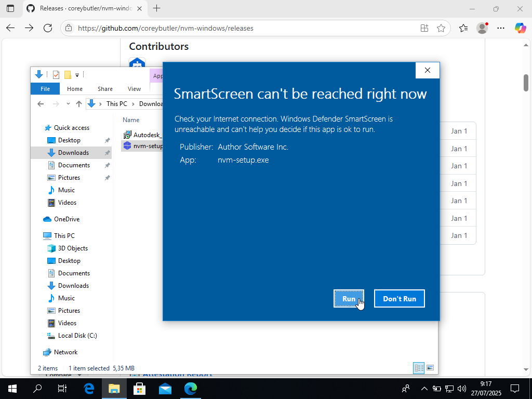Click the Explorer properties quick access icon

click(56, 75)
